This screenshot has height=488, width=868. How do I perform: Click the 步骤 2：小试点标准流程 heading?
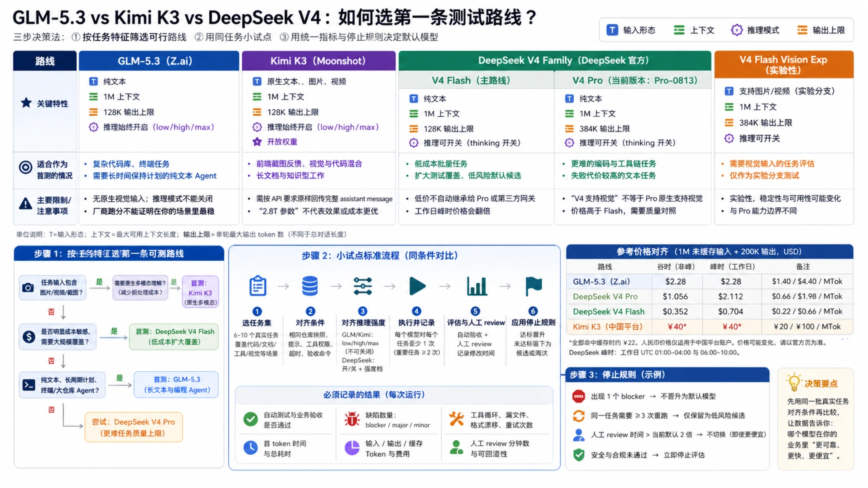coord(381,255)
